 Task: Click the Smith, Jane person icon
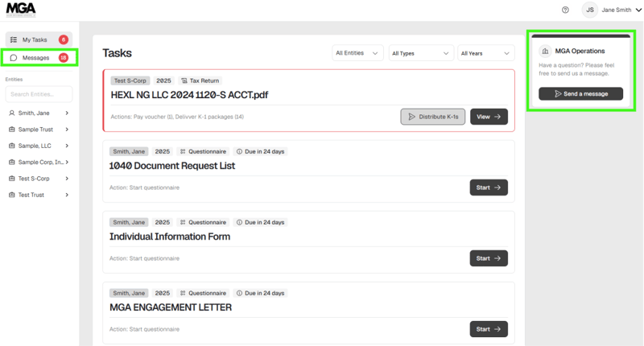tap(12, 113)
